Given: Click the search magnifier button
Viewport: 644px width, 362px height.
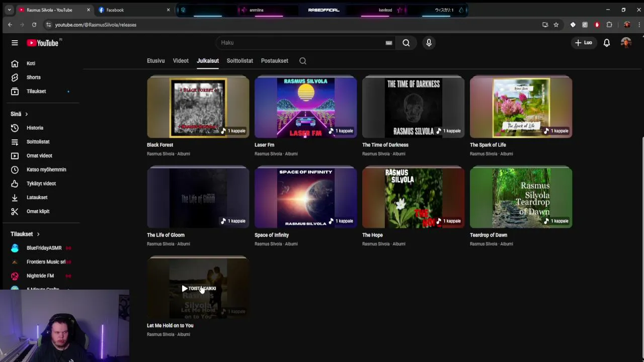Looking at the screenshot, I should point(406,43).
